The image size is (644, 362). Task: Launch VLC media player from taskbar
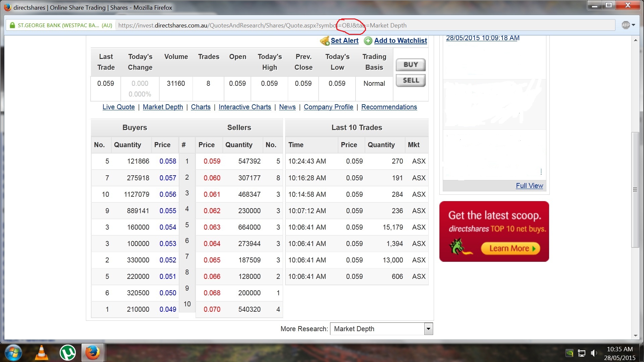[41, 353]
